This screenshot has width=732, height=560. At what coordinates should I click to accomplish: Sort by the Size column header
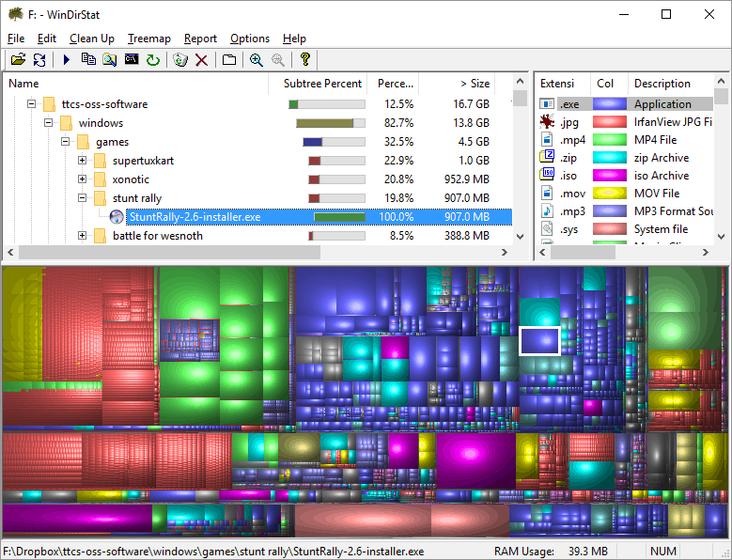point(474,84)
